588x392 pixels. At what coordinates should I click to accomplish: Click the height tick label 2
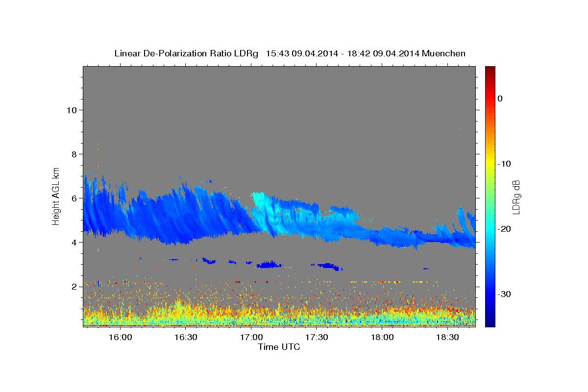(74, 286)
